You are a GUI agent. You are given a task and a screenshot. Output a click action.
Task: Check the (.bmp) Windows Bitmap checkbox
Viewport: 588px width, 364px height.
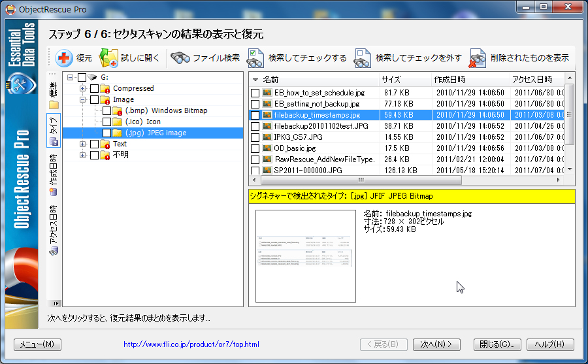point(106,110)
